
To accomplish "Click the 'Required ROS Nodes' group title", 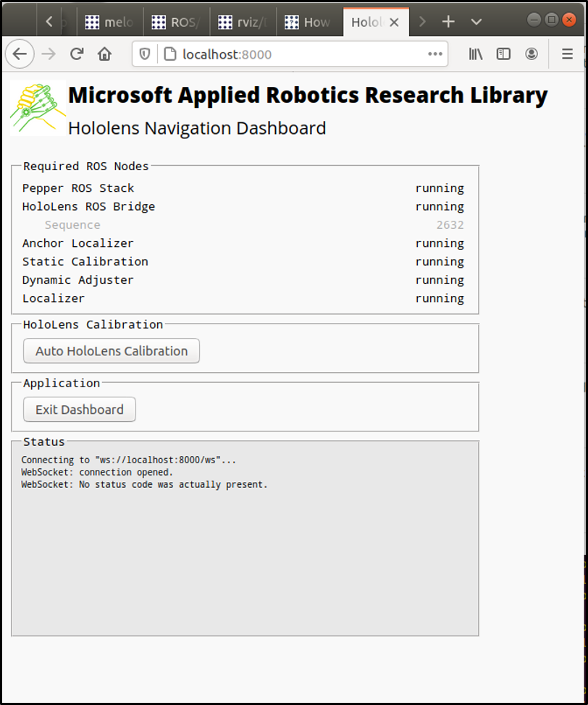I will (85, 166).
